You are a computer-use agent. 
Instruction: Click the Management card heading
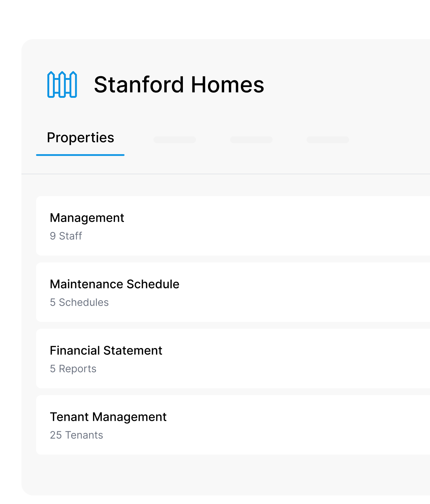click(87, 218)
